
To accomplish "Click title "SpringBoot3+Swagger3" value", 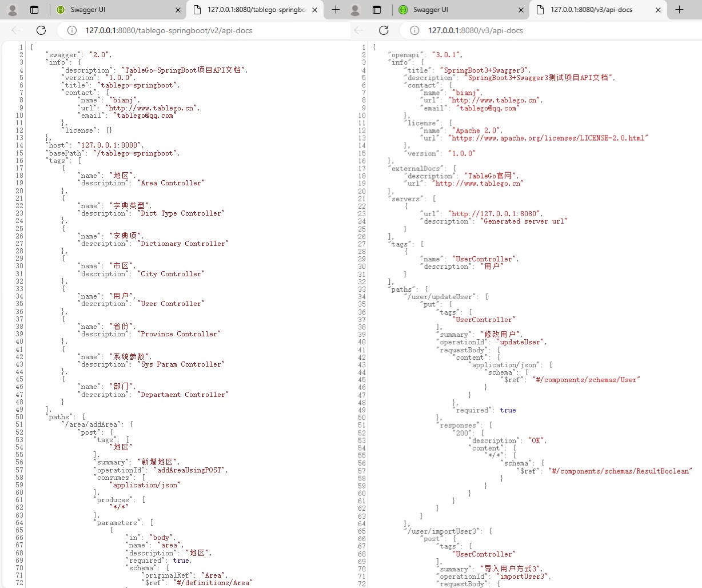I will pyautogui.click(x=485, y=70).
